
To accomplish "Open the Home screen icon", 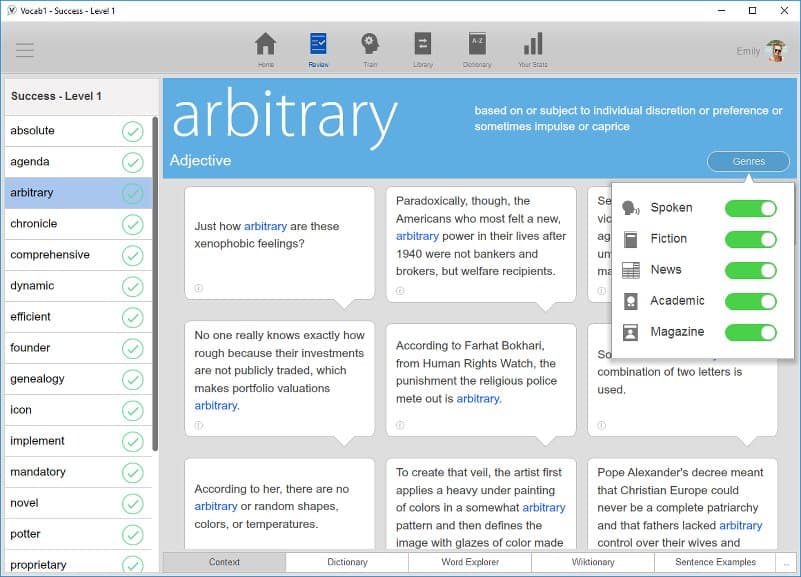I will [x=265, y=45].
